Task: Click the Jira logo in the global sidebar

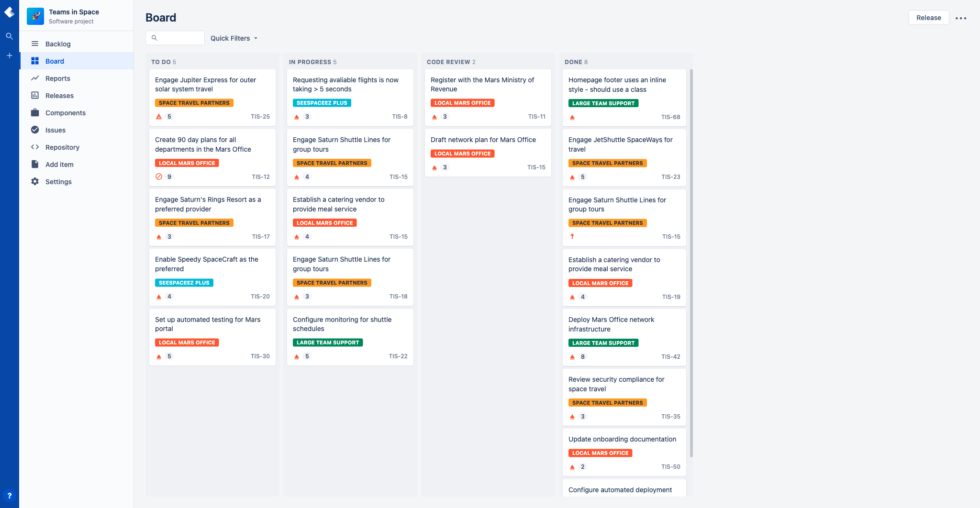Action: (x=9, y=12)
